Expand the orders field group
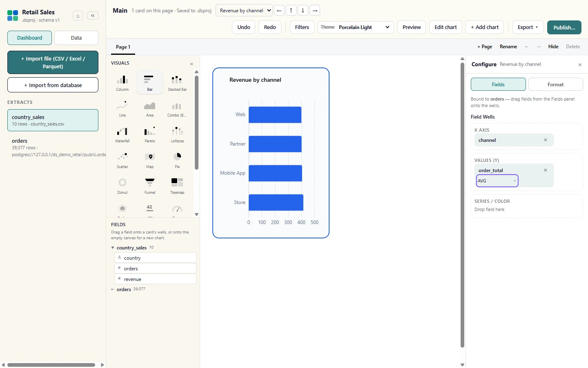 (113, 289)
